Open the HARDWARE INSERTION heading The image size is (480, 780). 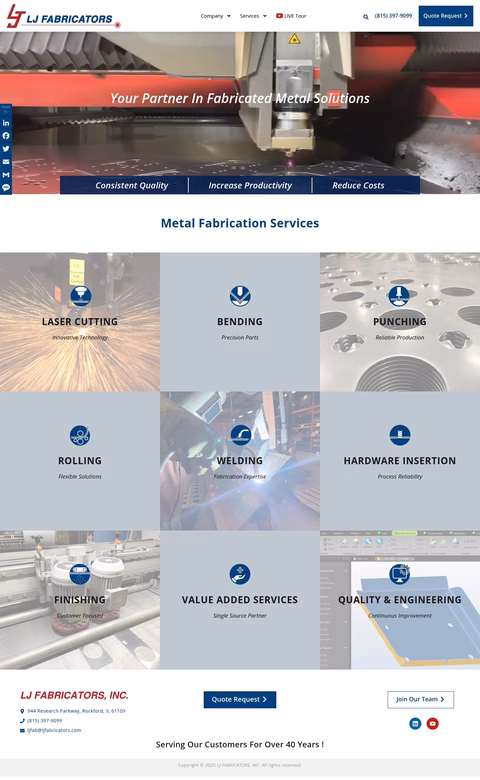(x=399, y=461)
